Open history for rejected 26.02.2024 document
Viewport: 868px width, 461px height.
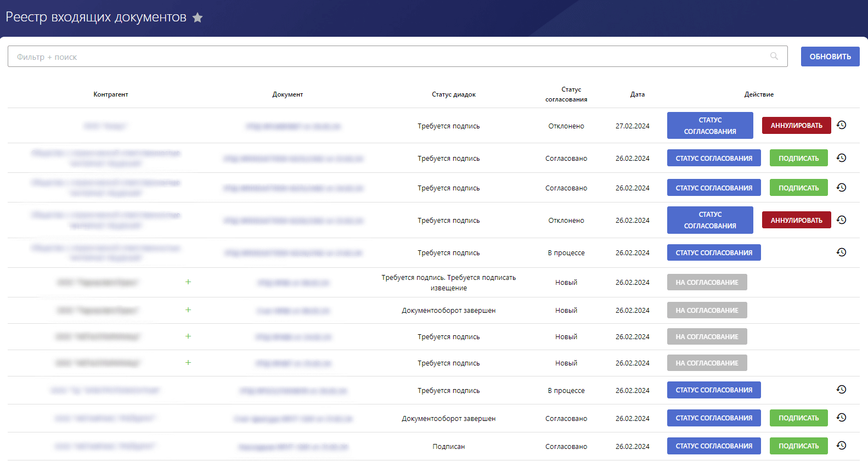coord(841,220)
